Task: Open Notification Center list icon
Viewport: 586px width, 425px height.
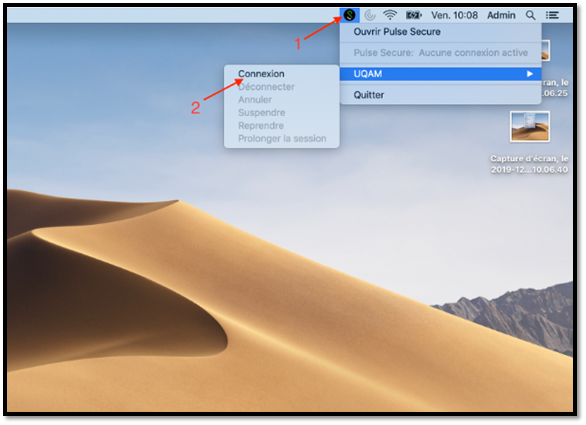Action: coord(552,15)
